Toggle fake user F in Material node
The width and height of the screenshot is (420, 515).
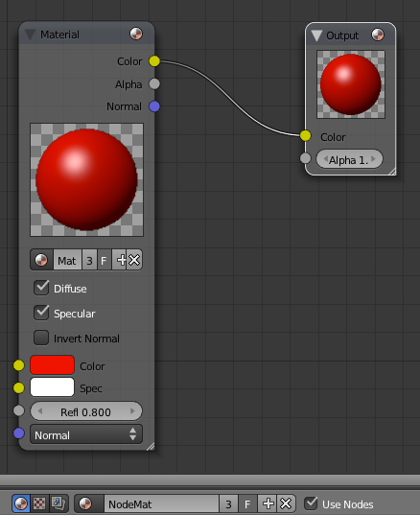105,260
